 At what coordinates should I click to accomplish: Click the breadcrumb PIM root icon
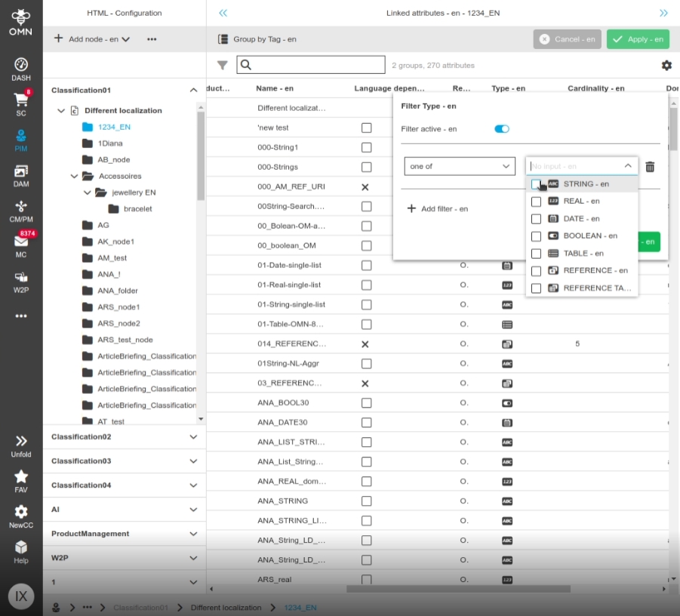(x=56, y=608)
